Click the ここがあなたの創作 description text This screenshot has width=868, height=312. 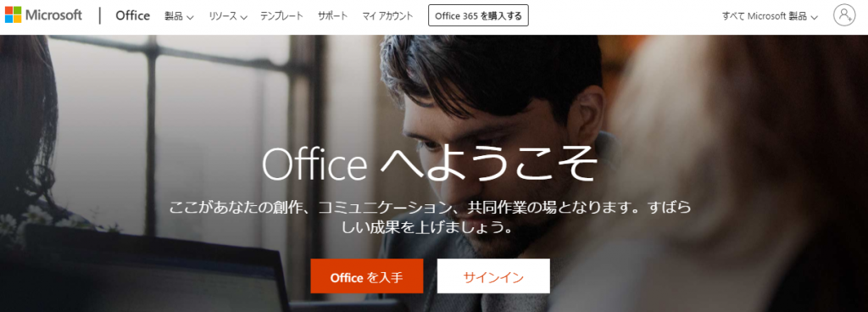430,217
